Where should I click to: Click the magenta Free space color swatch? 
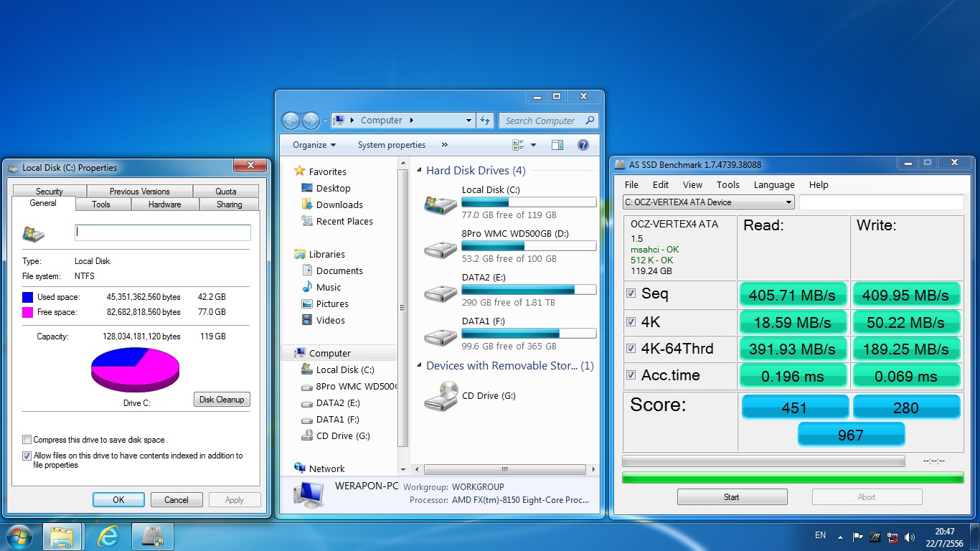click(x=27, y=312)
